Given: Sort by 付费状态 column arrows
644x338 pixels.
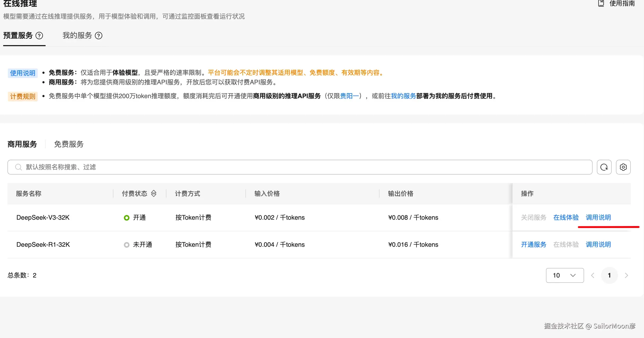Looking at the screenshot, I should tap(154, 193).
